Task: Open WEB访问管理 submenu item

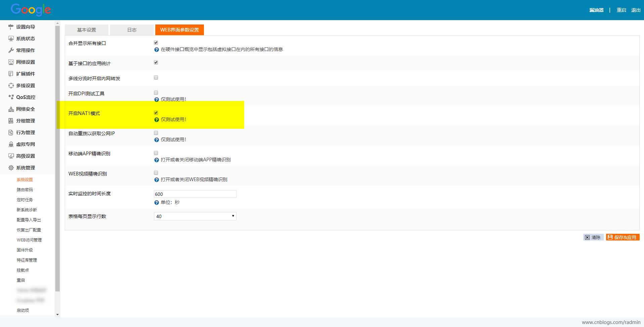Action: click(29, 240)
